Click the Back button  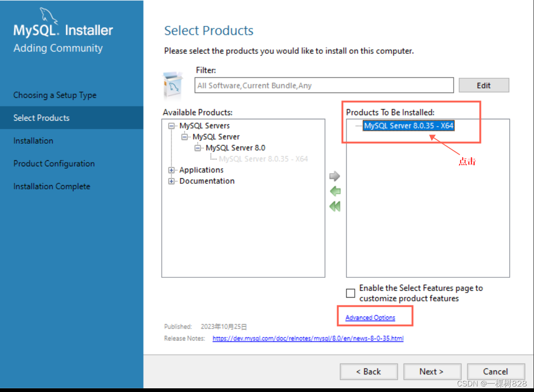coord(368,372)
